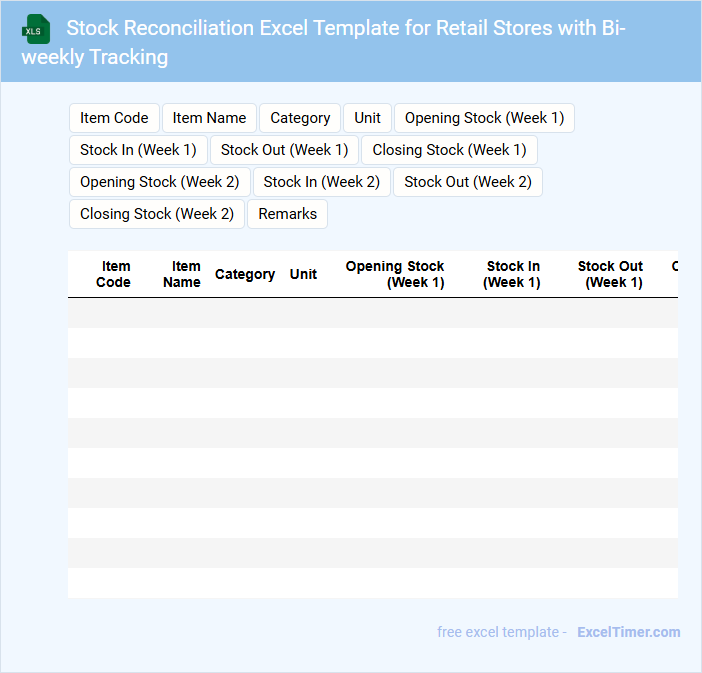
Task: Click the Category table column header
Action: [245, 274]
